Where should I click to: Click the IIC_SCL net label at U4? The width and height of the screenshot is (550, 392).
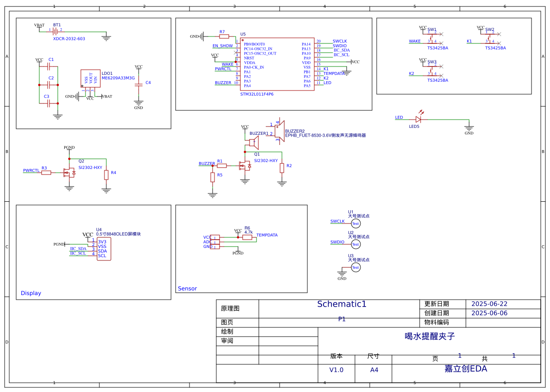(78, 253)
